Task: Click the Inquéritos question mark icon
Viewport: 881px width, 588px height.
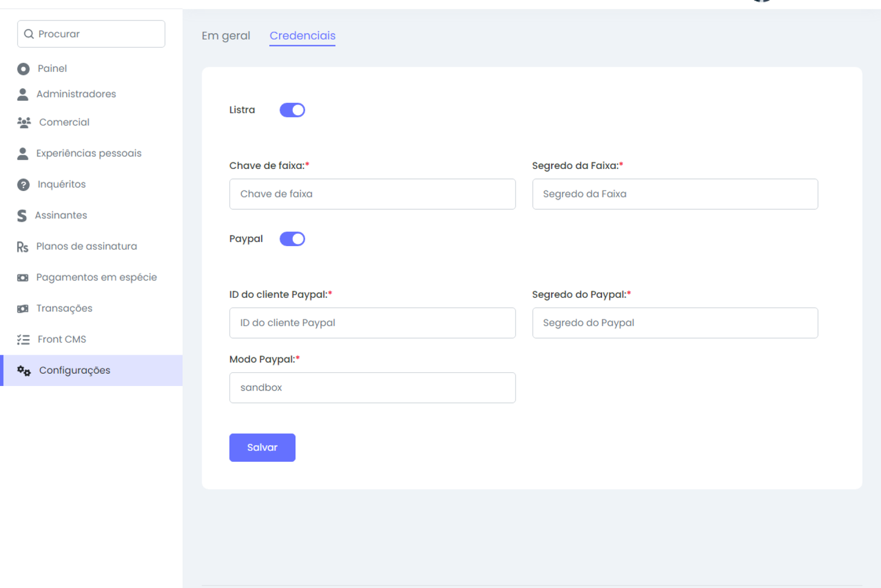Action: 23,184
